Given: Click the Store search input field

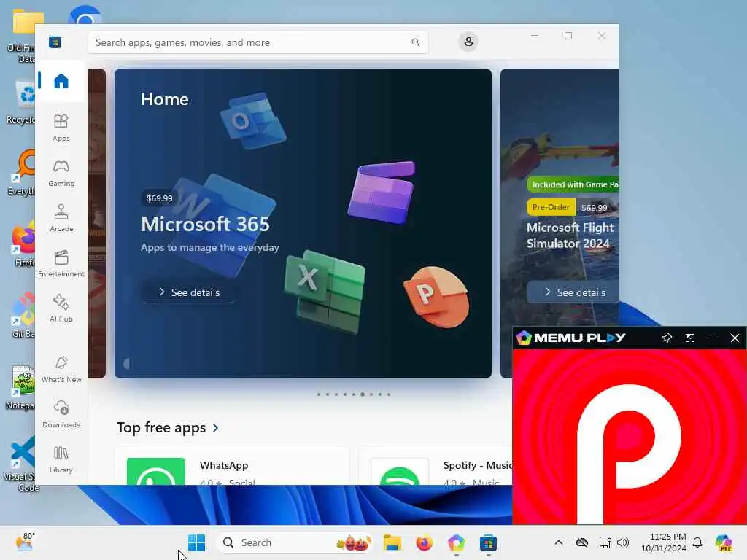Looking at the screenshot, I should click(258, 42).
